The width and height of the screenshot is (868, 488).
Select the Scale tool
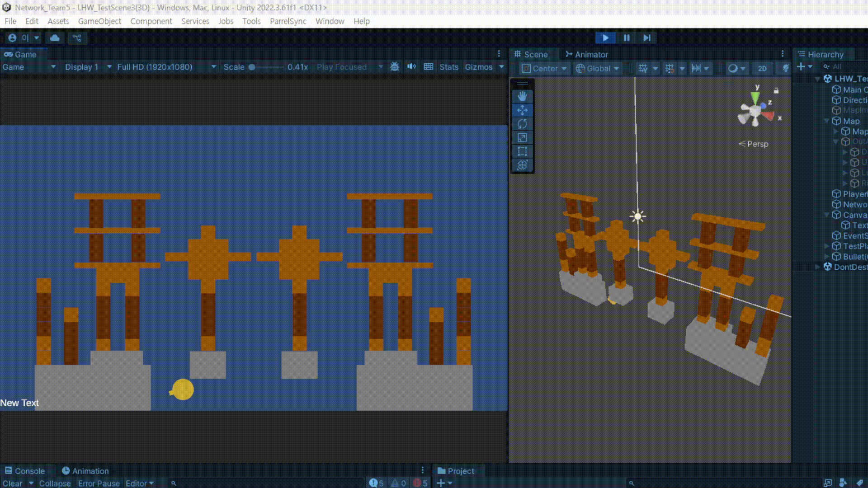(522, 137)
